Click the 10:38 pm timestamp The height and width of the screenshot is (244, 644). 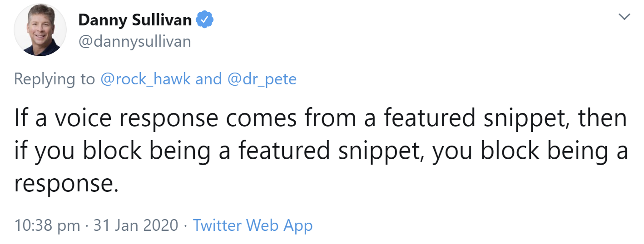tap(47, 225)
